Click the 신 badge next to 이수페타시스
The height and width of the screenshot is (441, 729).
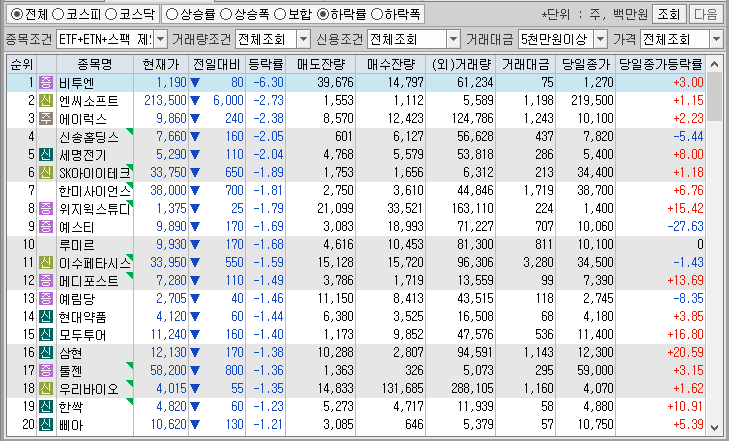click(46, 263)
